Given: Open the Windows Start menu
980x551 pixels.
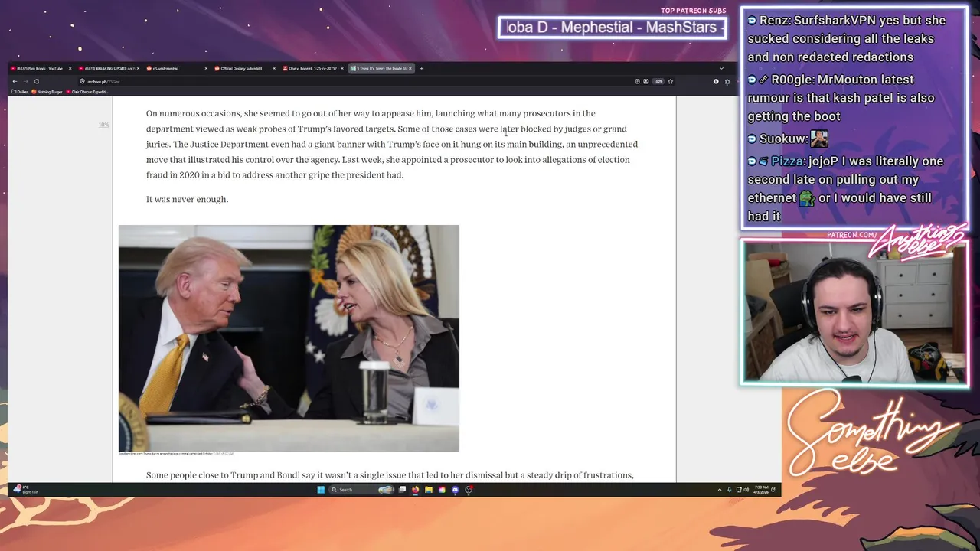Looking at the screenshot, I should 321,490.
